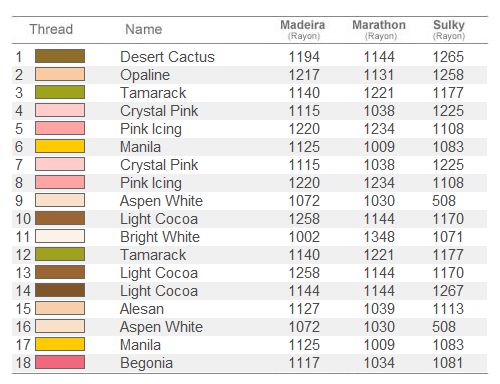
Task: Select row number 10
Action: click(23, 219)
